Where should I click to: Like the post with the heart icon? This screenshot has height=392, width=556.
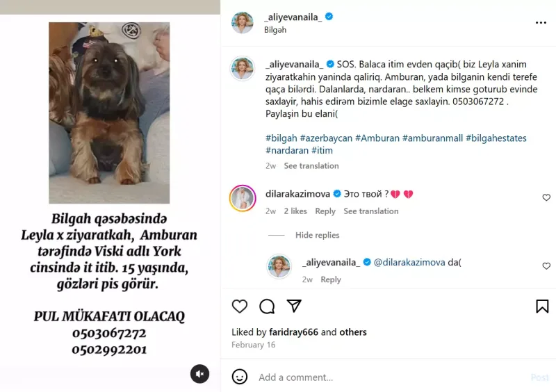click(240, 306)
